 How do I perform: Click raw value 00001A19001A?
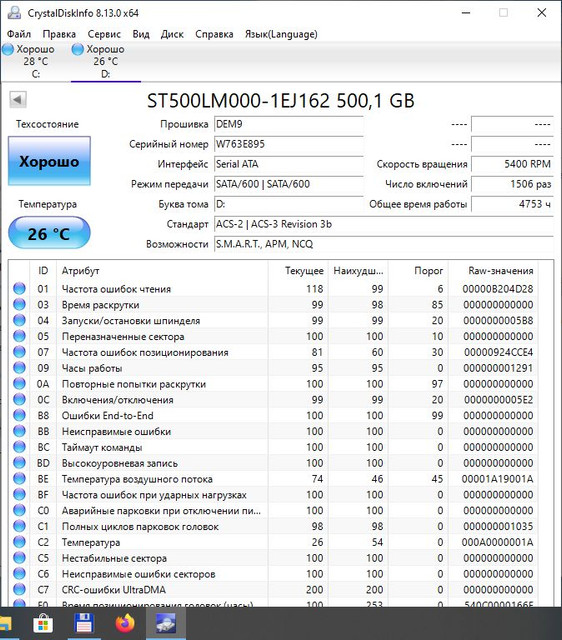(x=498, y=479)
